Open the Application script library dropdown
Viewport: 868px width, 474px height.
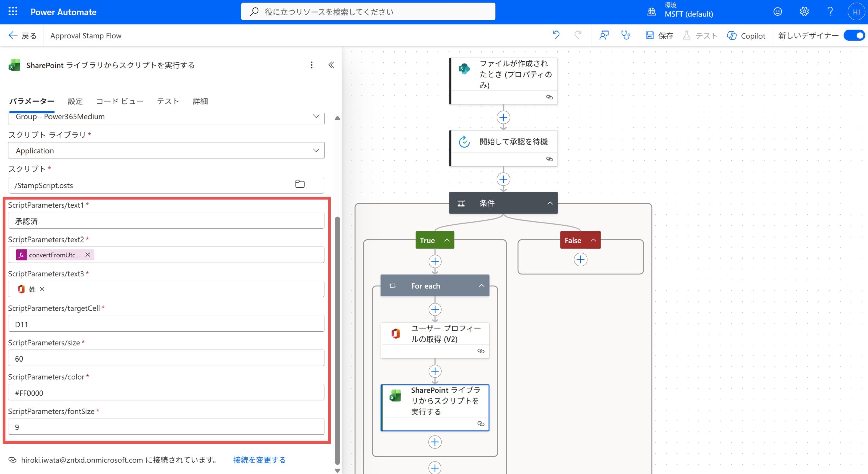tap(316, 150)
